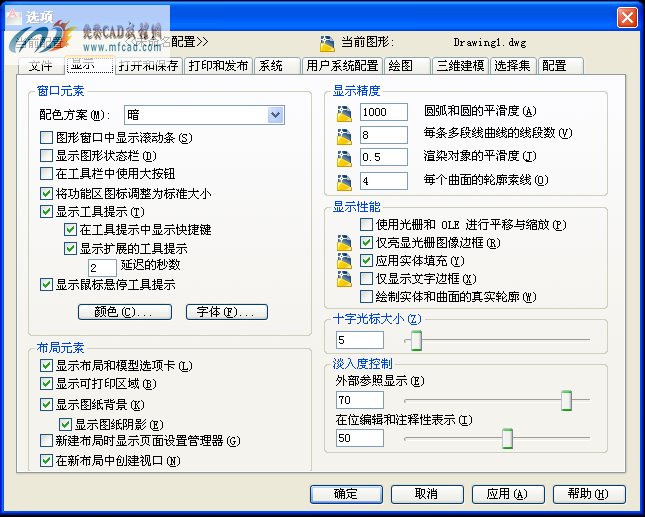
Task: Click the drawing icon beside polyline segments 8
Action: [x=345, y=135]
